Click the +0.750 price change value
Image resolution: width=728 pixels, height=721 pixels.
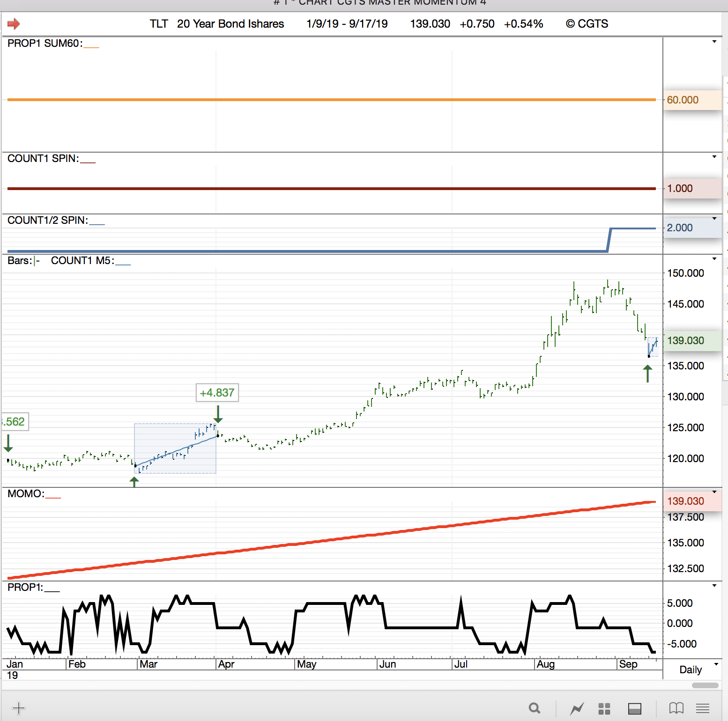coord(477,24)
